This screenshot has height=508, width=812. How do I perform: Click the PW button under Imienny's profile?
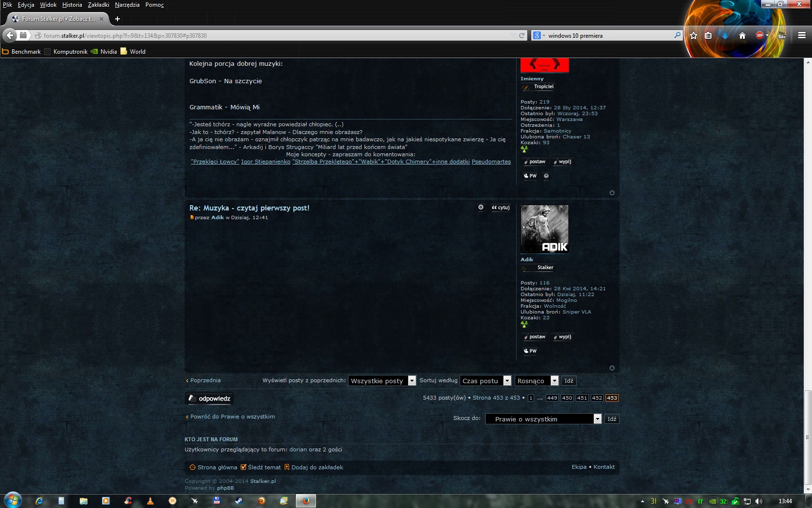click(530, 176)
